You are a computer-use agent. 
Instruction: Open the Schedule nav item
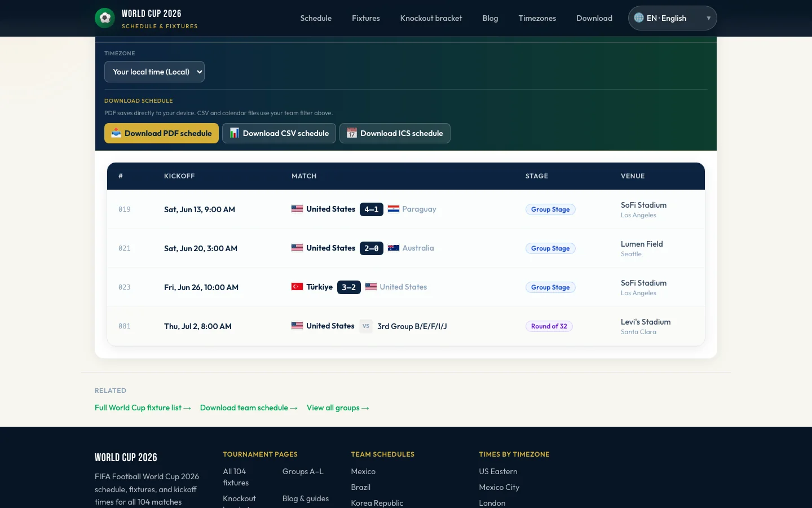point(316,18)
